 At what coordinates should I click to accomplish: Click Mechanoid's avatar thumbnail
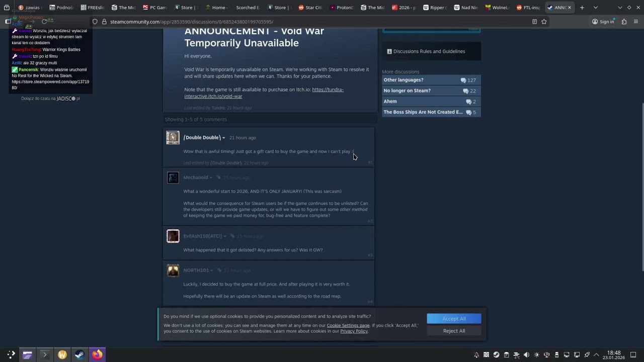point(173,177)
